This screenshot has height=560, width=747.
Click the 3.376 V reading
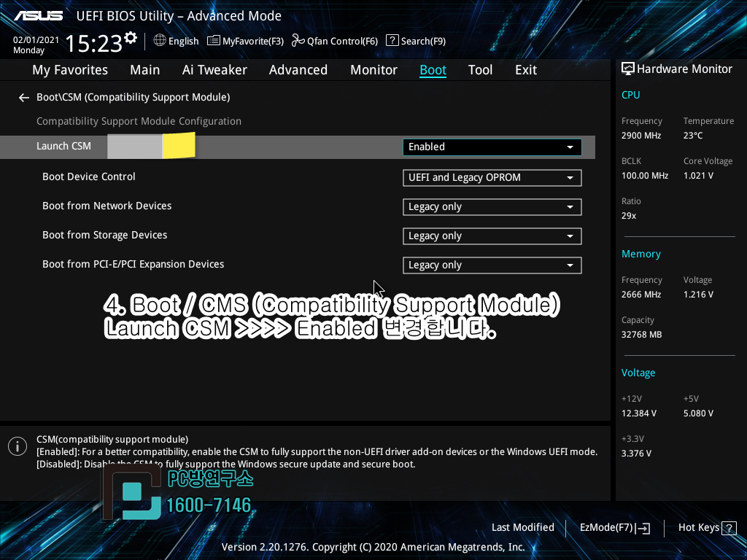coord(636,454)
